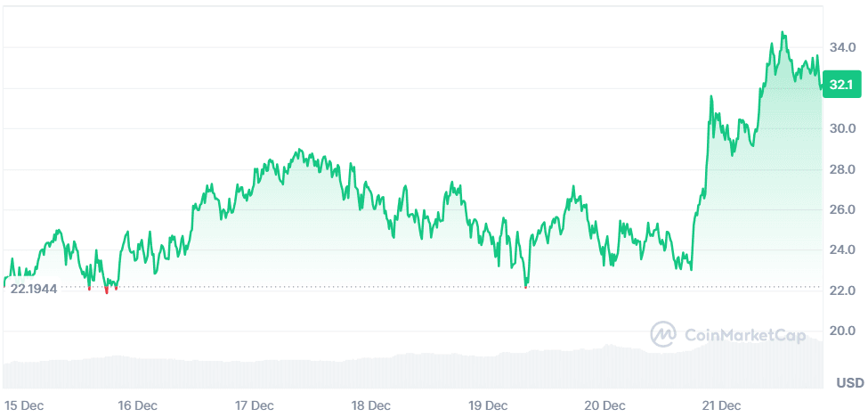Click the 22.1944 opening price label
This screenshot has width=868, height=417.
coord(35,288)
